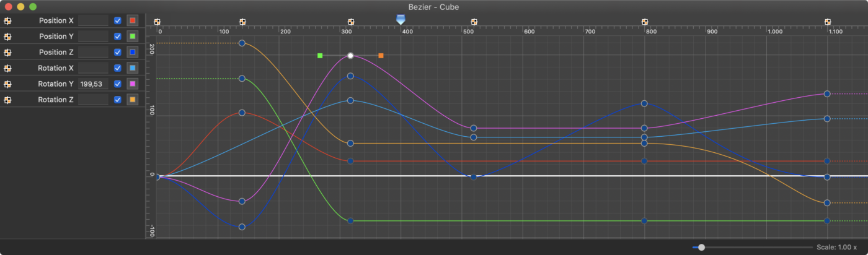The image size is (868, 255).
Task: Click the keyframe icon beside Rotation Y
Action: pos(7,84)
